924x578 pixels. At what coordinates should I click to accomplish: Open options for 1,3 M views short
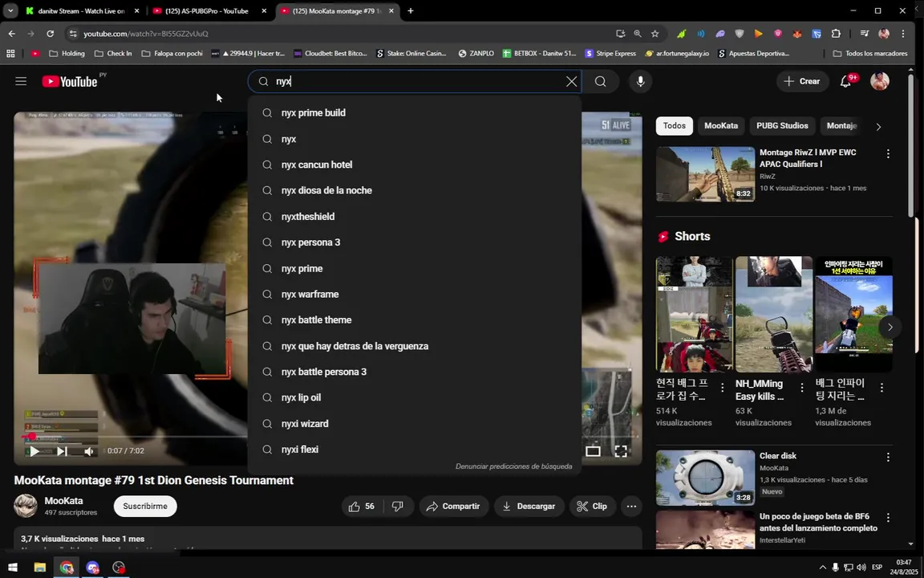click(x=881, y=388)
